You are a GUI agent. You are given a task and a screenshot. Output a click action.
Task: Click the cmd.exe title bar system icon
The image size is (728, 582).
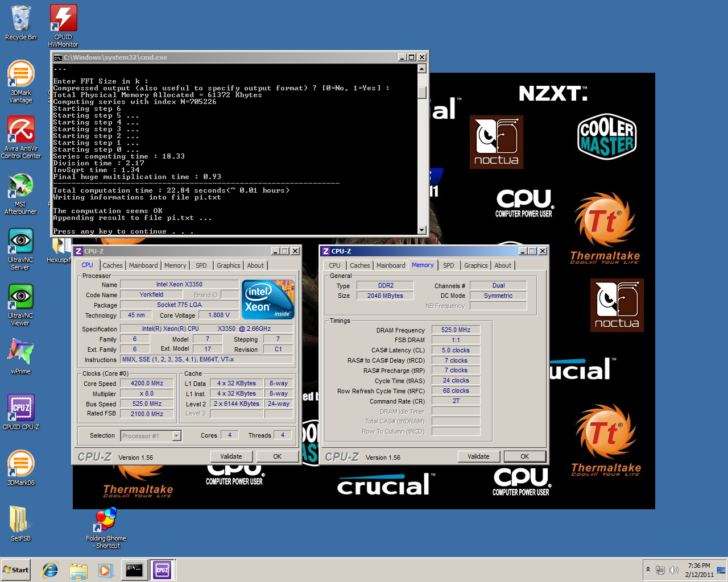57,57
